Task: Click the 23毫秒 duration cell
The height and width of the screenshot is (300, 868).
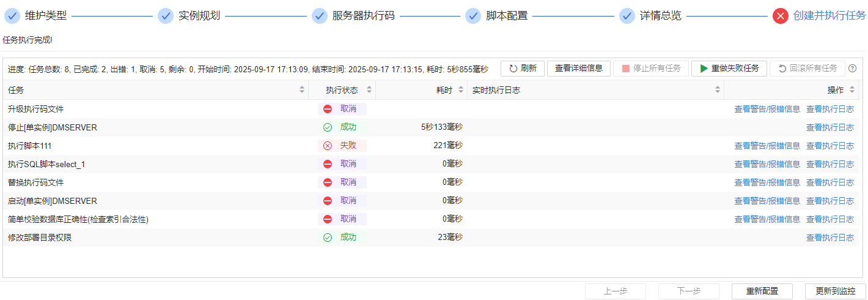Action: (x=451, y=238)
